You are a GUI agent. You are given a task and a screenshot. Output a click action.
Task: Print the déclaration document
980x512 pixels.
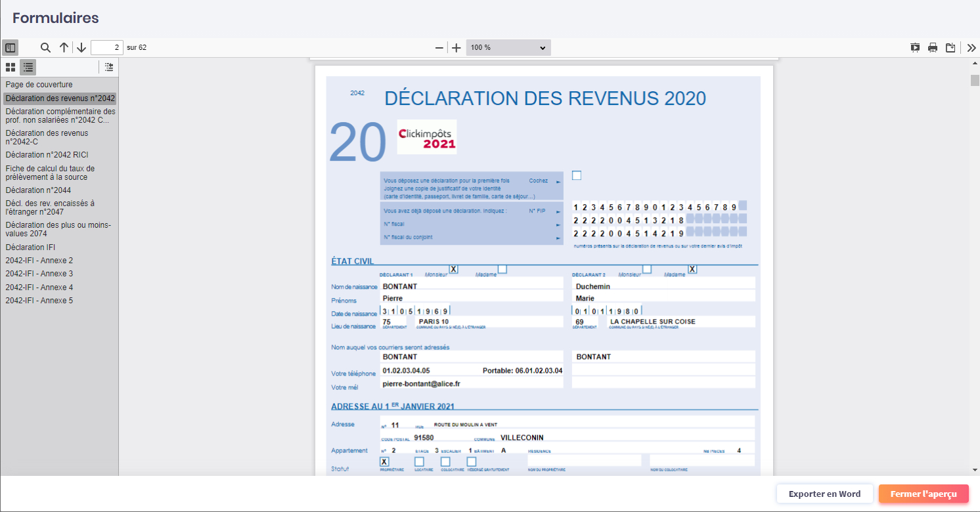933,47
